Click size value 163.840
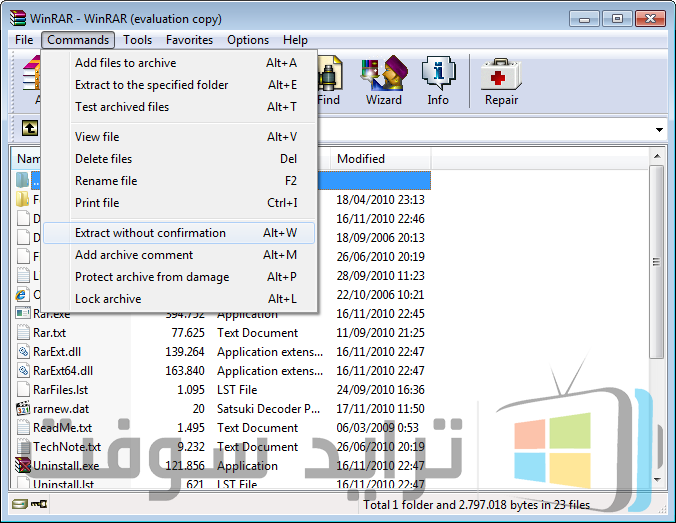The width and height of the screenshot is (676, 523). click(185, 371)
